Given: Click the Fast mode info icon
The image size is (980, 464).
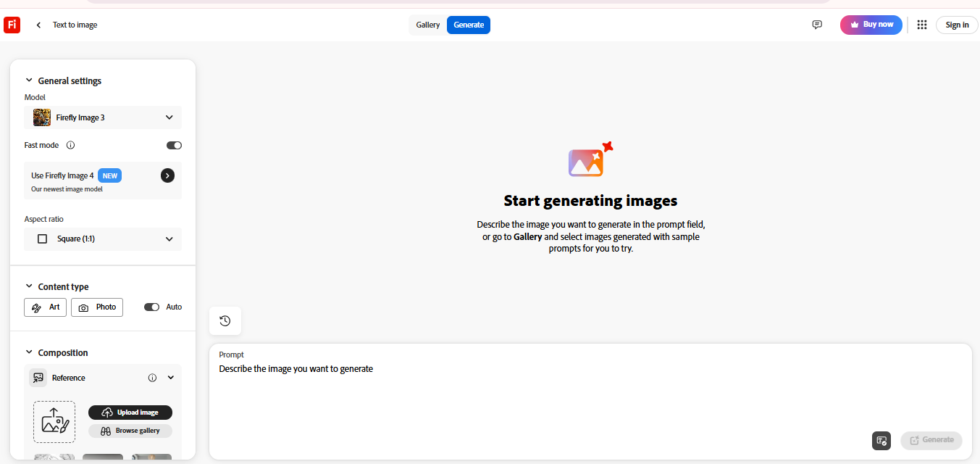Looking at the screenshot, I should (x=70, y=145).
